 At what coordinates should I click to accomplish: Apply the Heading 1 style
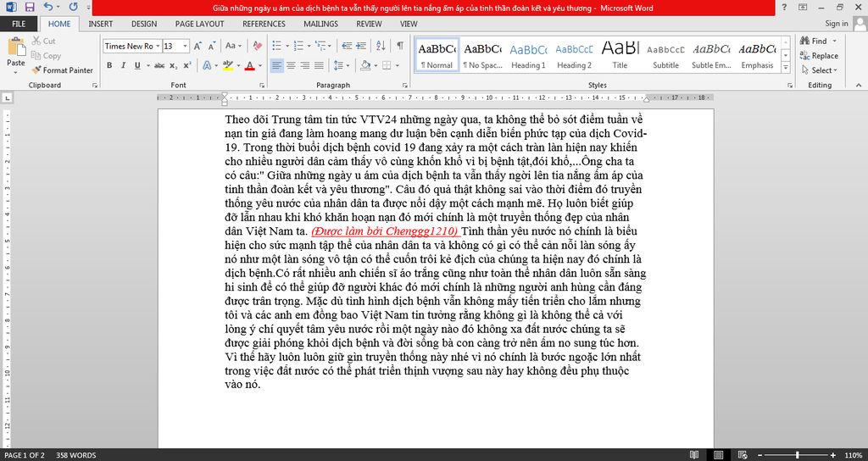click(x=528, y=55)
